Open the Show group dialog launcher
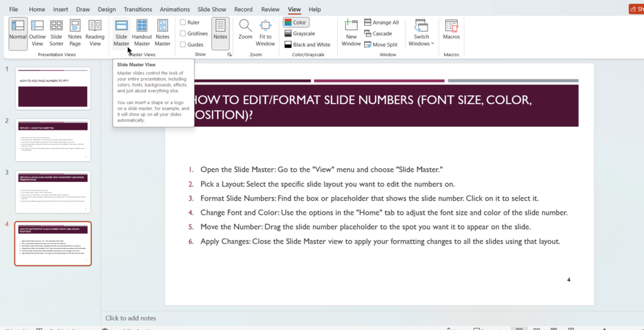 tap(230, 55)
